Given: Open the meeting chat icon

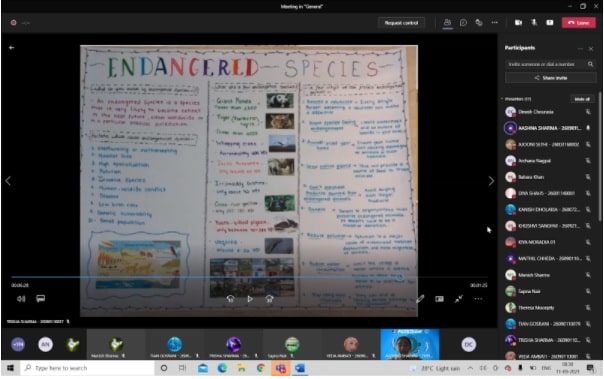Looking at the screenshot, I should (x=463, y=23).
